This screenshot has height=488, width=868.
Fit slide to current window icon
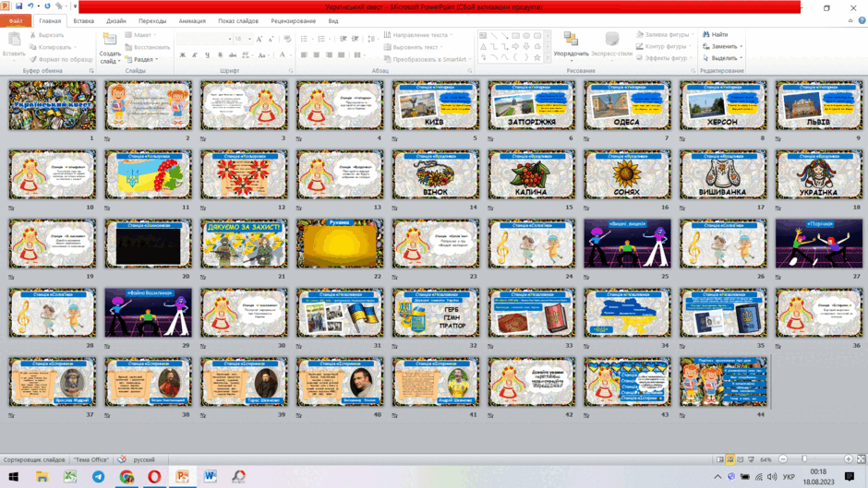point(862,459)
